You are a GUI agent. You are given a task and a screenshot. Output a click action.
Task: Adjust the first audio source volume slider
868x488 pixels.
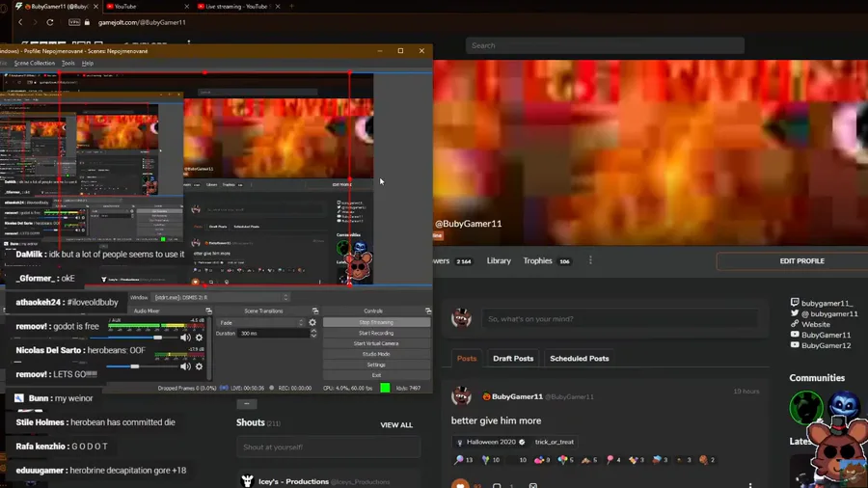(x=158, y=338)
